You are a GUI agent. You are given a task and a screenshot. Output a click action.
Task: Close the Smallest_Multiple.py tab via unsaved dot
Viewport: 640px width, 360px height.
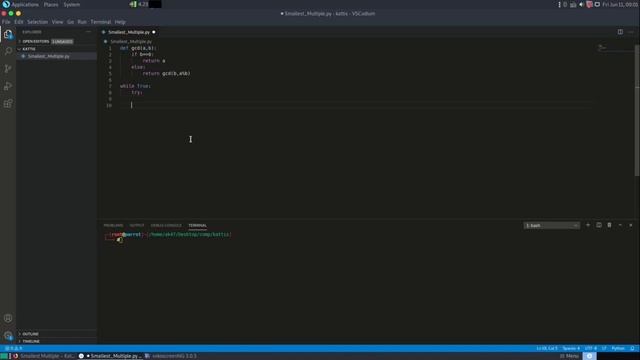click(x=154, y=32)
